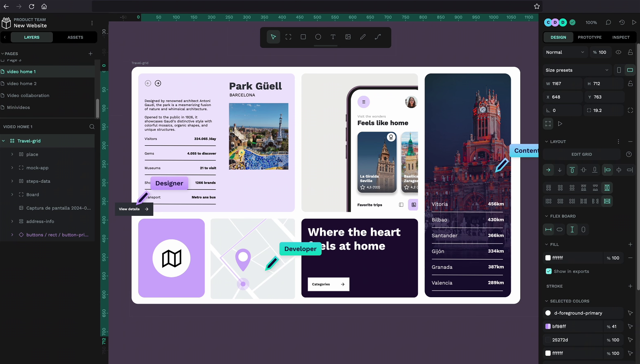640x364 pixels.
Task: Open the comments panel icon
Action: point(608,22)
